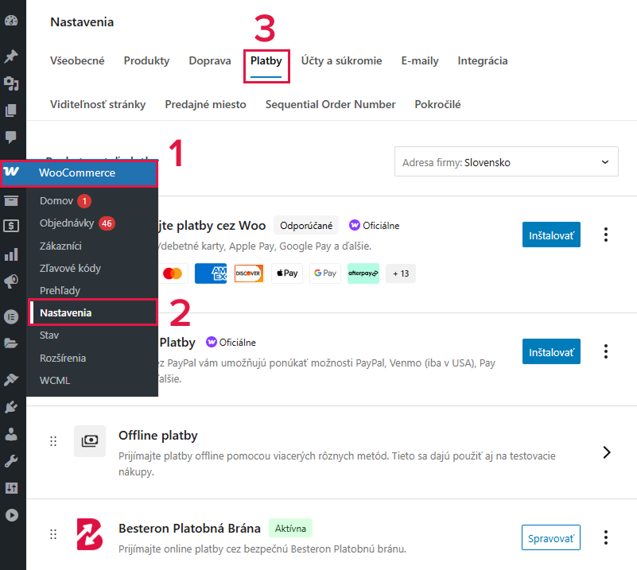Screen dimensions: 637x570
Task: Switch to Všeobecné tab
Action: (x=77, y=61)
